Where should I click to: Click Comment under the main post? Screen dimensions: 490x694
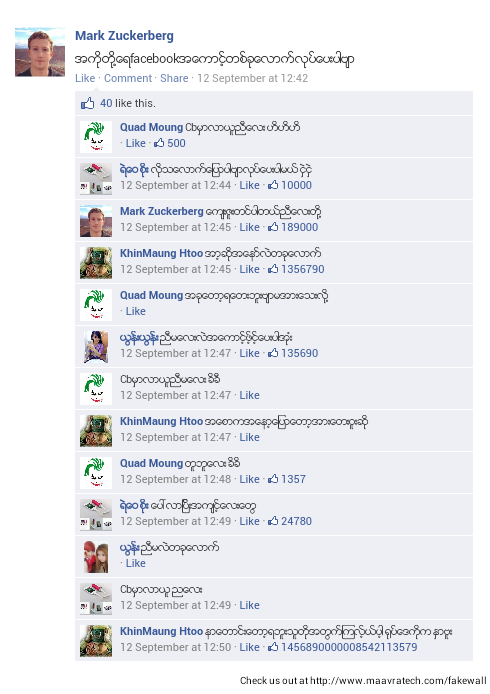click(x=128, y=78)
